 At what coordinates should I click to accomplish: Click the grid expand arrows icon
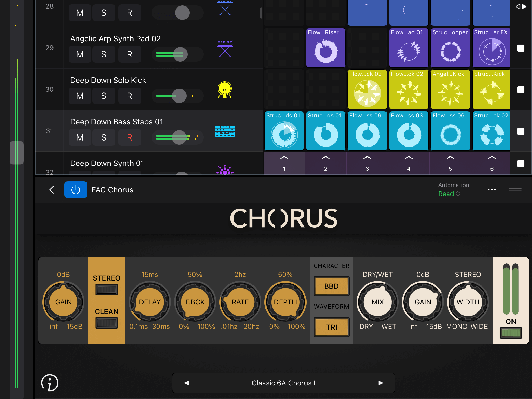(521, 6)
